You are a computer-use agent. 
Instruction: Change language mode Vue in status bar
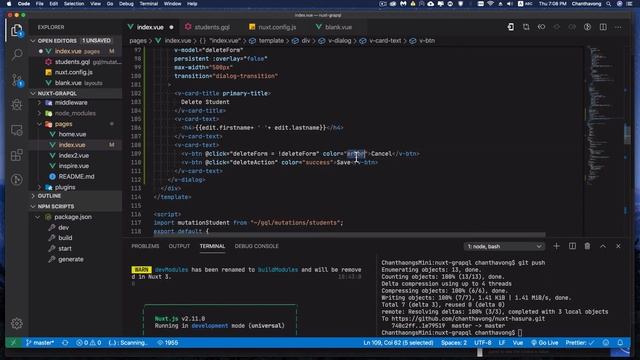518,343
